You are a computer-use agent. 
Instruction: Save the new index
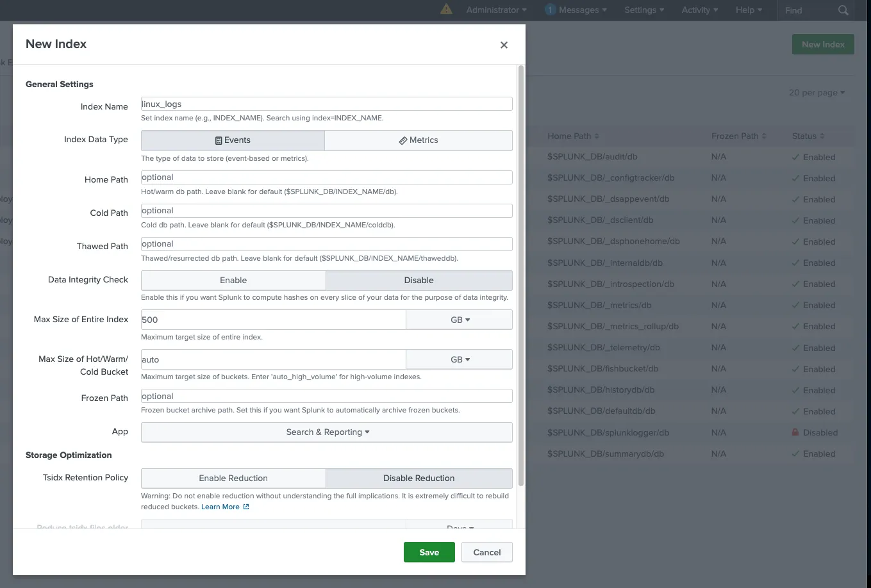click(429, 551)
